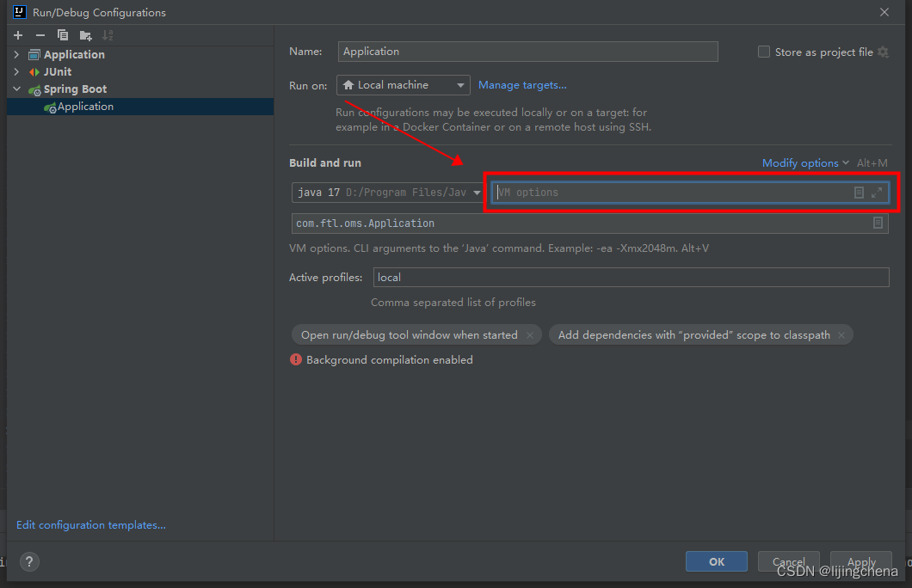Create a new configuration folder
Image resolution: width=912 pixels, height=588 pixels.
83,34
